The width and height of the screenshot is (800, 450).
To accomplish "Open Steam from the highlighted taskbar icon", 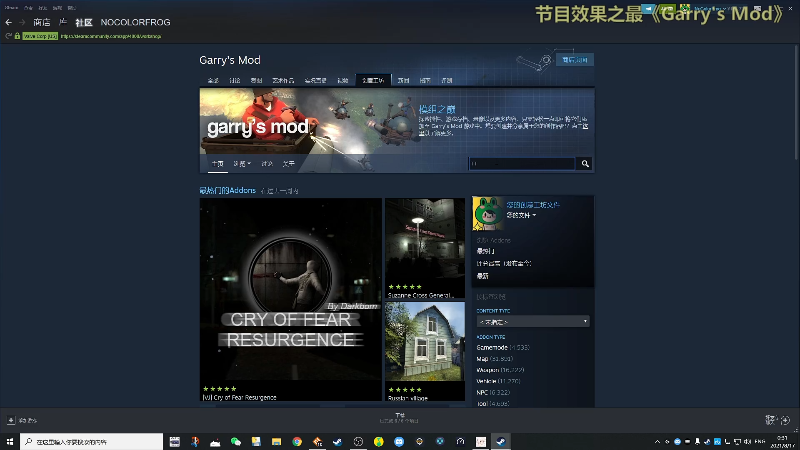I will tap(501, 441).
